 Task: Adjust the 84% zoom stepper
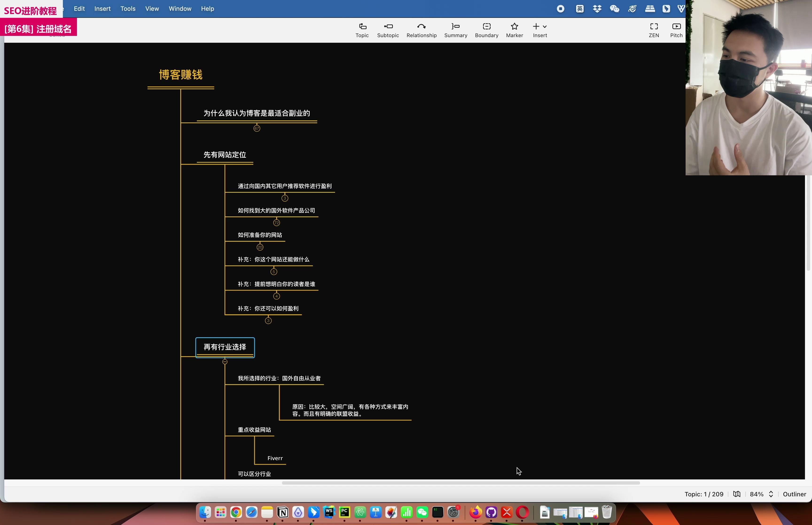pyautogui.click(x=771, y=494)
